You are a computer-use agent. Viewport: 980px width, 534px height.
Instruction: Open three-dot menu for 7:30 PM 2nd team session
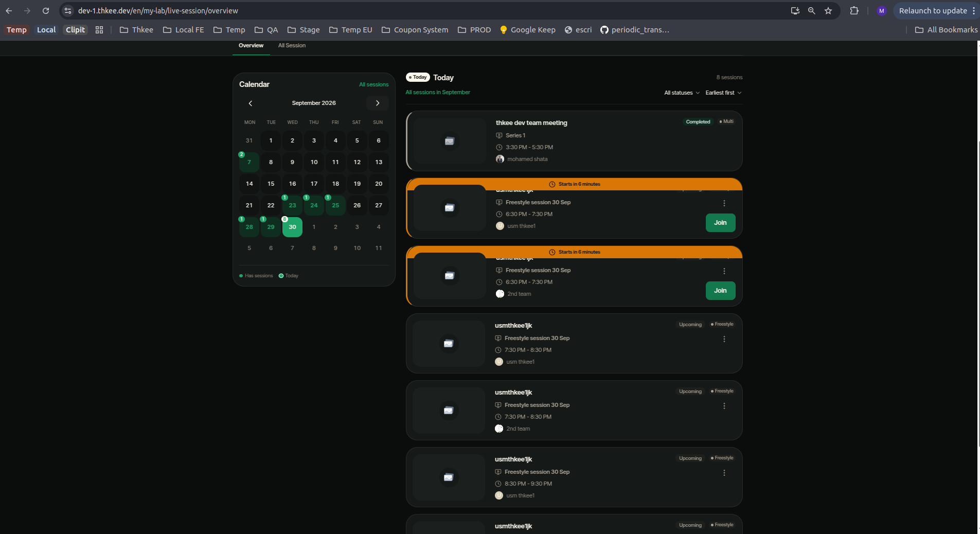point(724,406)
